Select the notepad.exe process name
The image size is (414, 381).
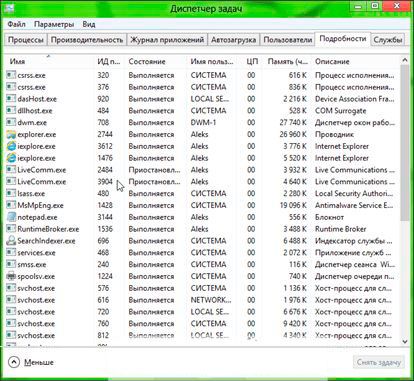[37, 217]
